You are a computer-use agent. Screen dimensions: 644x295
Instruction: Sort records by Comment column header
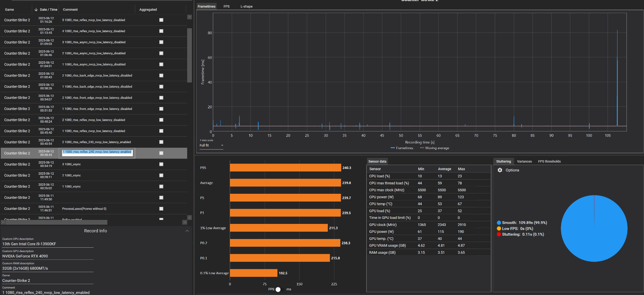coord(70,10)
